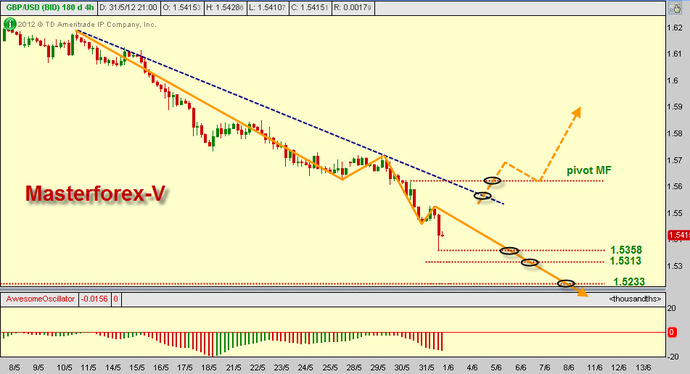690x374 pixels.
Task: Click the 1/6 date on time axis
Action: pyautogui.click(x=448, y=367)
